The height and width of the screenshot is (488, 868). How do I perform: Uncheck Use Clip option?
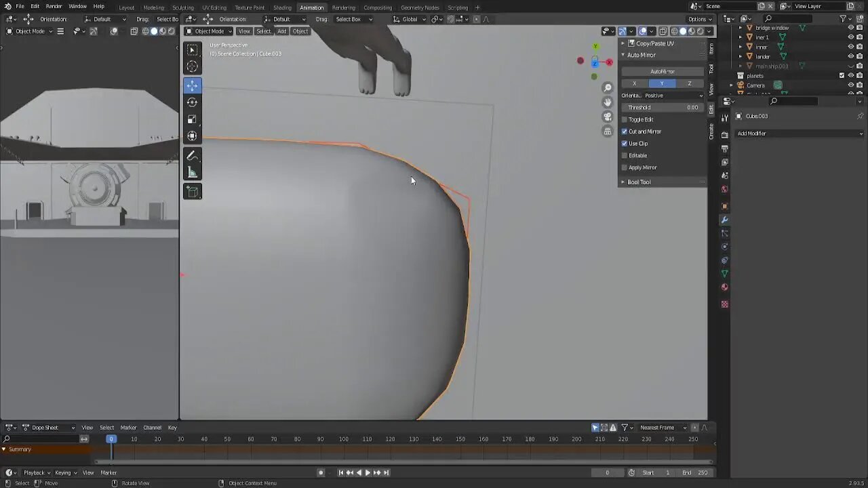pos(625,144)
